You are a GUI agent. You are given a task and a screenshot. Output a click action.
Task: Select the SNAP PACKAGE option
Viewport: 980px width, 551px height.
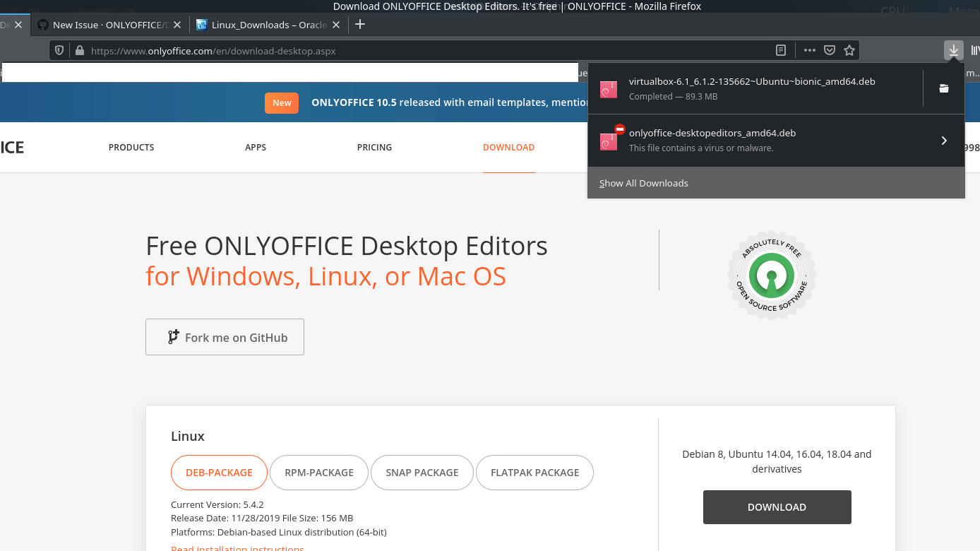coord(422,473)
